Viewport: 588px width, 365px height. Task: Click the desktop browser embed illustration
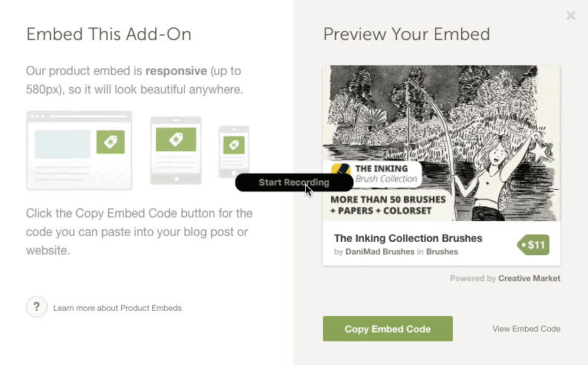[x=79, y=151]
